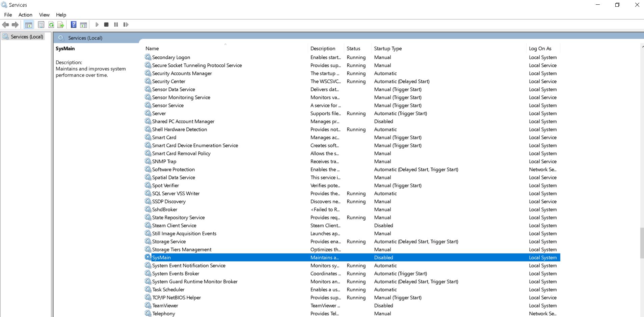Click the Forward arrow in toolbar
Viewport: 644px width, 317px height.
tap(15, 25)
